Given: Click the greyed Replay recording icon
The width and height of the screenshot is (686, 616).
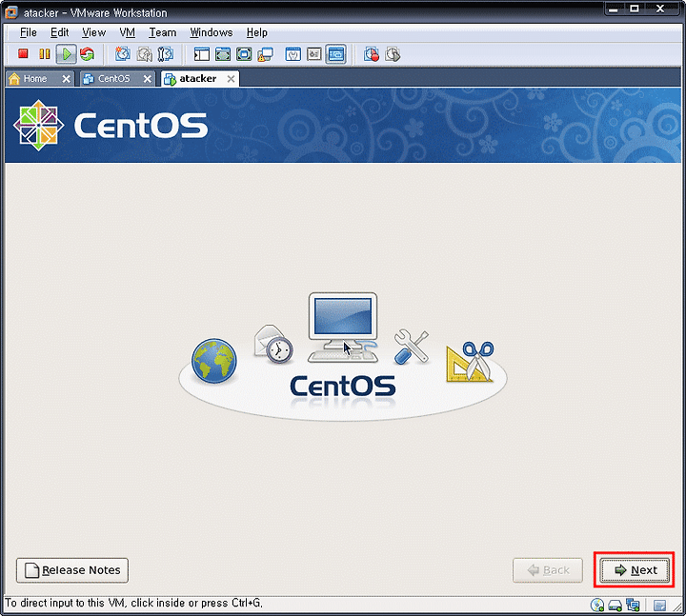Looking at the screenshot, I should click(x=393, y=54).
